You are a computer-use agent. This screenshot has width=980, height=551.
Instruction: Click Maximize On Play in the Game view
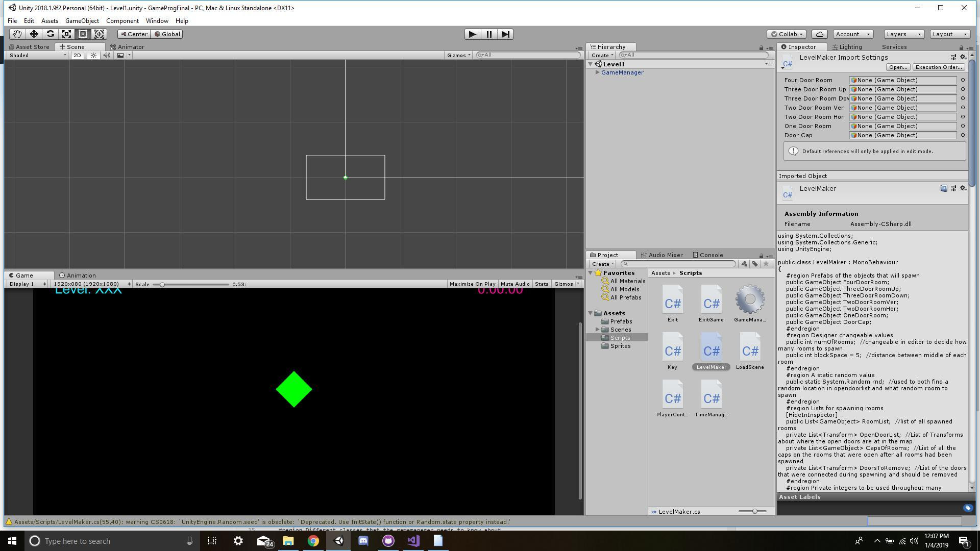[472, 284]
